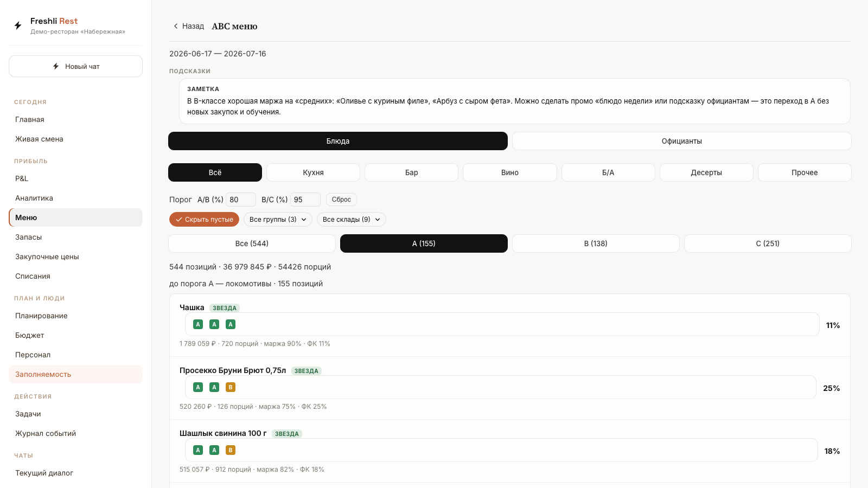The height and width of the screenshot is (488, 868).
Task: Click the checkmark on Скрыть пустые
Action: click(178, 220)
